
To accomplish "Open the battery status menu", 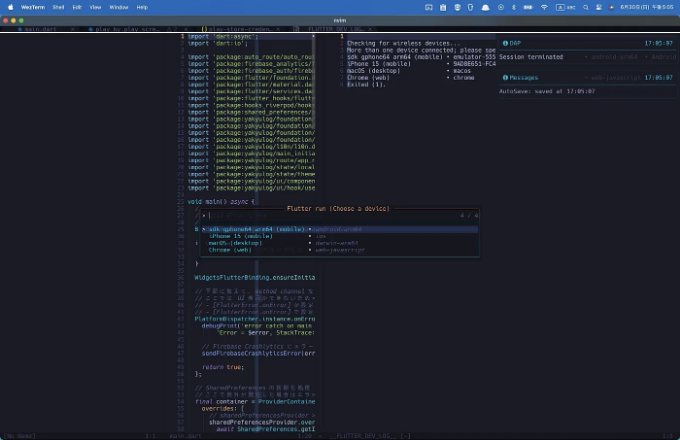I will [x=528, y=7].
